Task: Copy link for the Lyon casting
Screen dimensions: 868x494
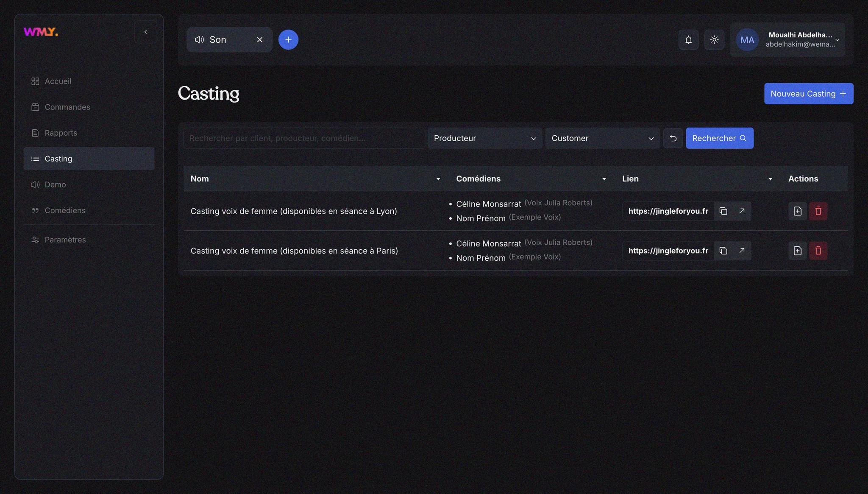Action: [x=723, y=211]
